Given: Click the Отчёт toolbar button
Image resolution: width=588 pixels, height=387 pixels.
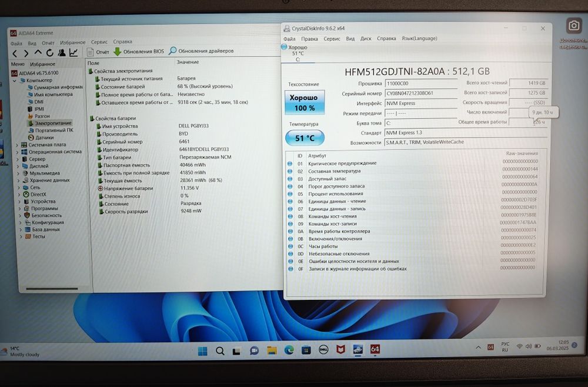Looking at the screenshot, I should click(x=98, y=52).
